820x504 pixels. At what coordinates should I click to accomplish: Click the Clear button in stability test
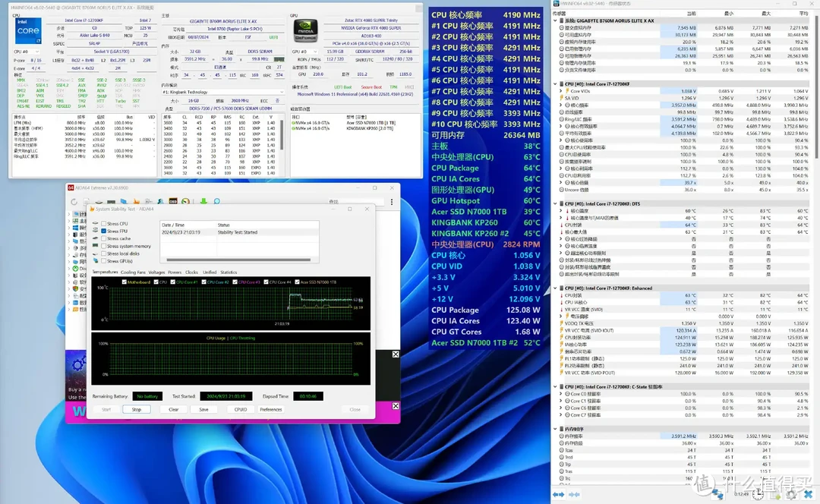(x=174, y=409)
